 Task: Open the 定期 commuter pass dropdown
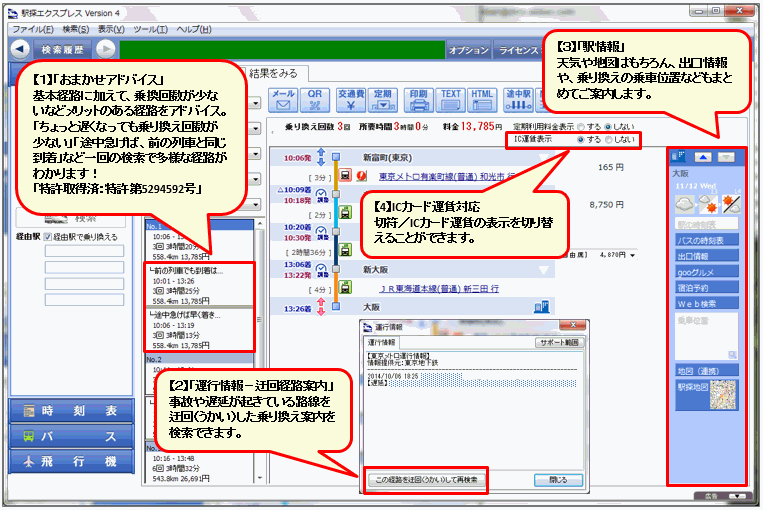point(382,99)
